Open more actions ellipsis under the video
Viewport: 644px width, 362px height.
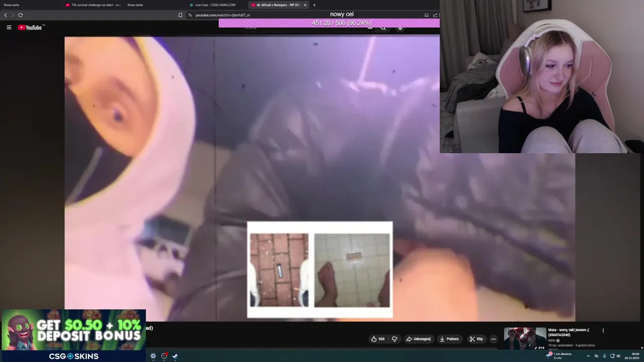[493, 339]
